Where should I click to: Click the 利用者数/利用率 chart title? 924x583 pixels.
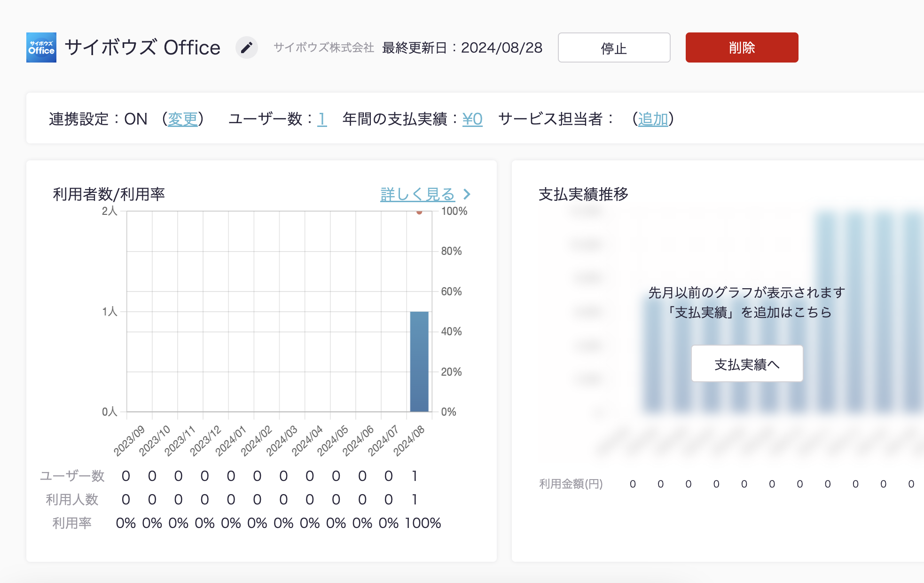tap(109, 194)
